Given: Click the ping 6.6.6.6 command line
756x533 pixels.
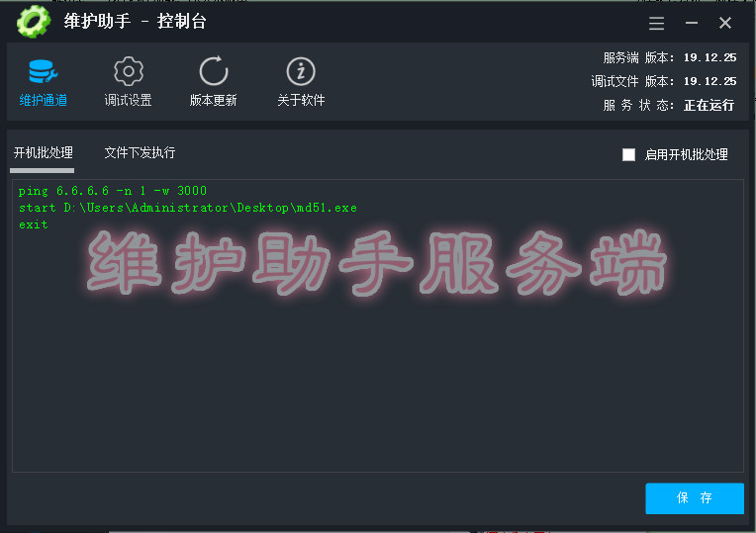Looking at the screenshot, I should click(113, 191).
